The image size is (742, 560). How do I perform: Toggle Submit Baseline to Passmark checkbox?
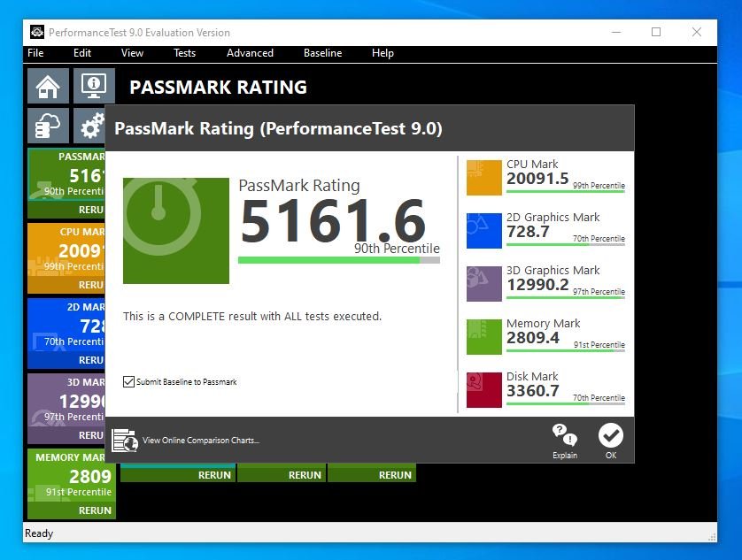128,381
